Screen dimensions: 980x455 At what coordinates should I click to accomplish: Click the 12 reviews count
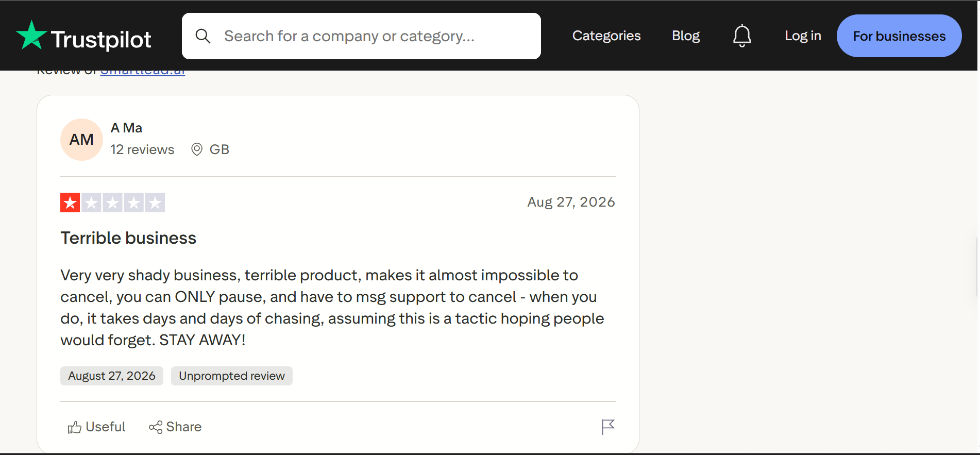point(142,149)
